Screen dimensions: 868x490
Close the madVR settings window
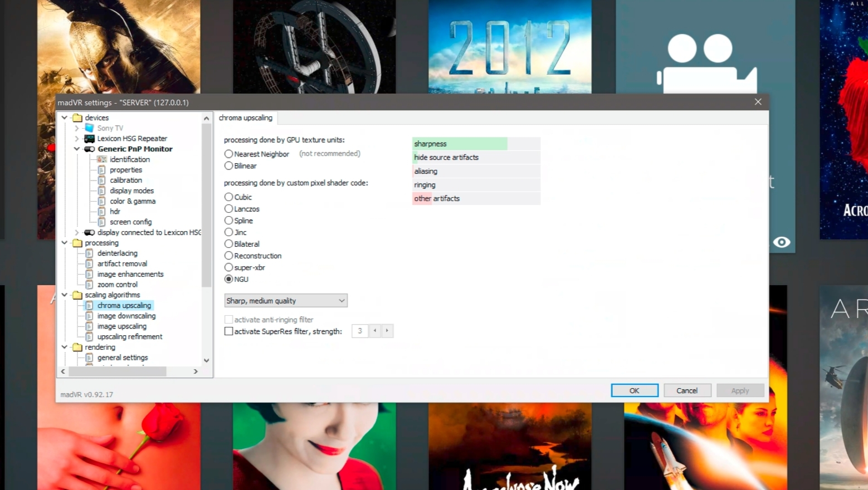click(x=758, y=102)
